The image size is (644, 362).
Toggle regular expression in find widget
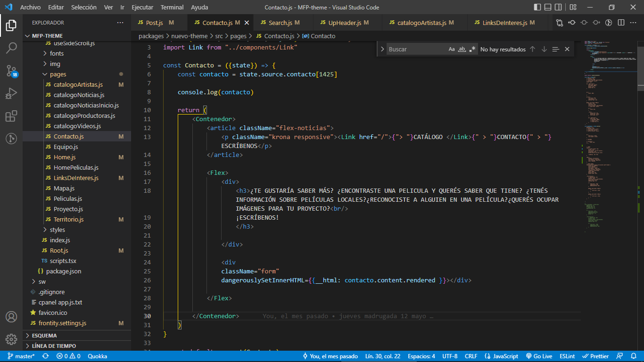pos(472,49)
